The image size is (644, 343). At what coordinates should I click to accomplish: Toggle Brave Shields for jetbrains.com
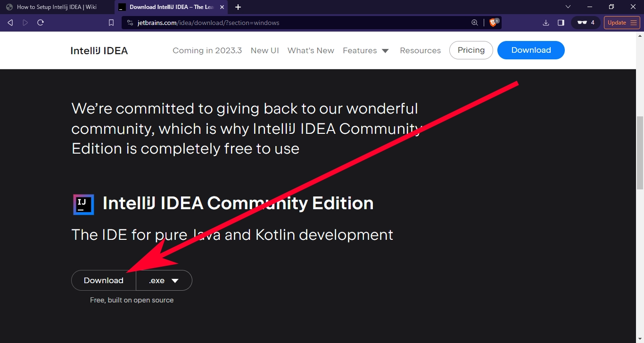(493, 22)
